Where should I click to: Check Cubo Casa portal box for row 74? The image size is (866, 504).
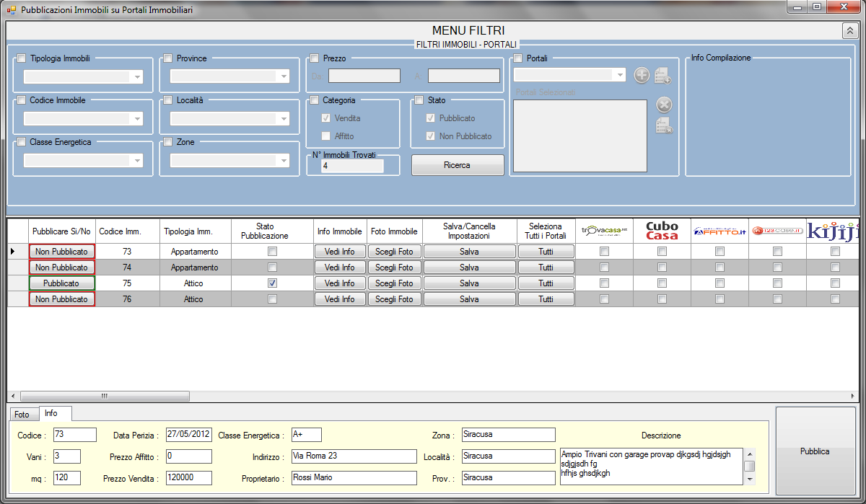coord(662,268)
